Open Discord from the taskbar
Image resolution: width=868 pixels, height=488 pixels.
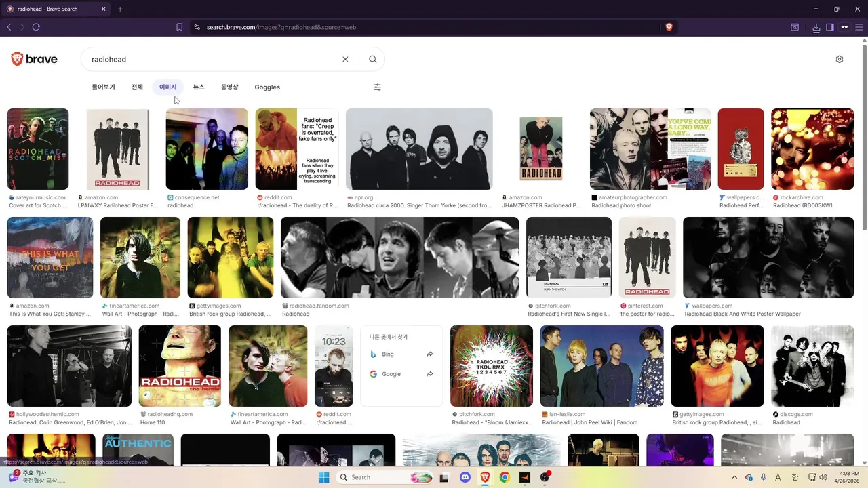point(465,477)
